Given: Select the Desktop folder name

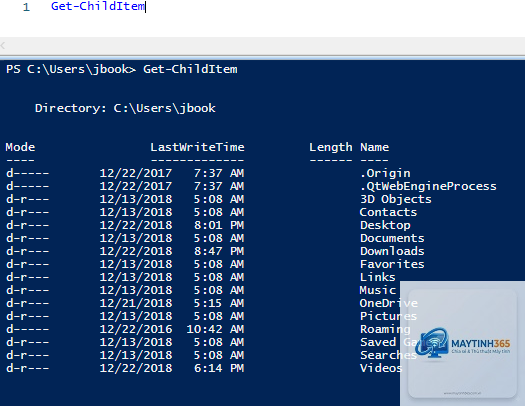Looking at the screenshot, I should (x=385, y=225).
